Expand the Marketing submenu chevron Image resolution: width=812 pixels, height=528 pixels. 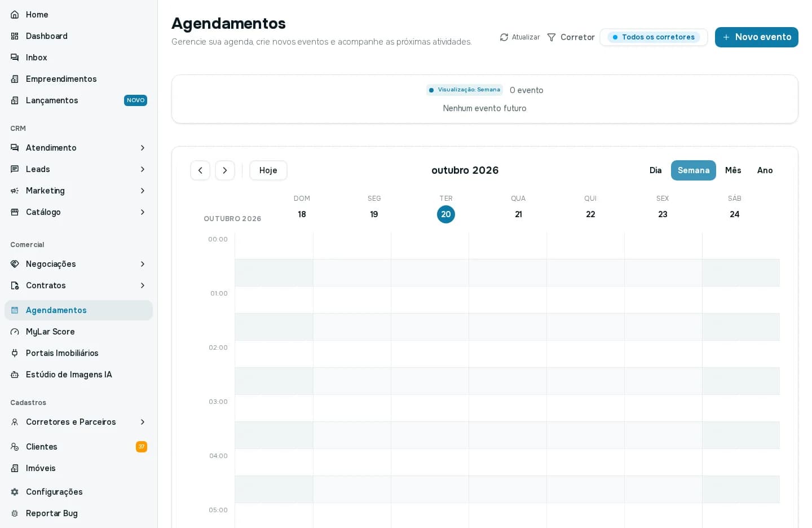[x=143, y=191]
